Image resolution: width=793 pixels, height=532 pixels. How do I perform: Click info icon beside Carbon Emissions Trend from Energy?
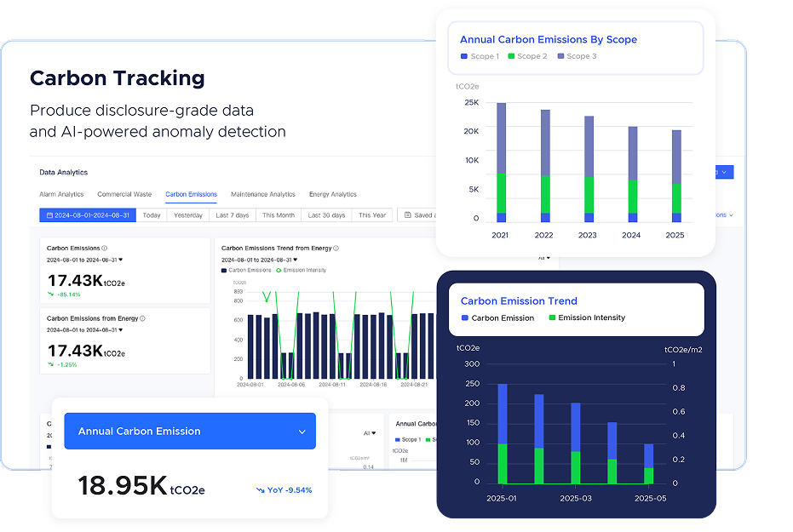click(x=336, y=249)
